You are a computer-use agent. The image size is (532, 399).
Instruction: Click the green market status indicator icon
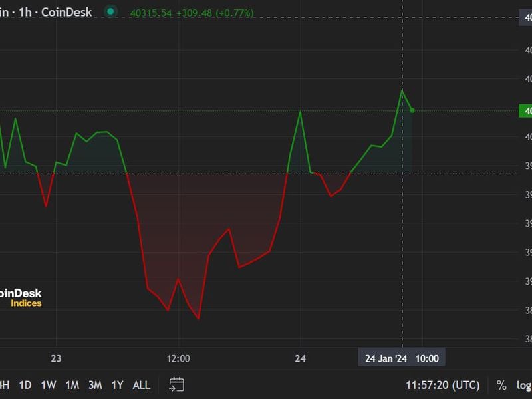110,11
